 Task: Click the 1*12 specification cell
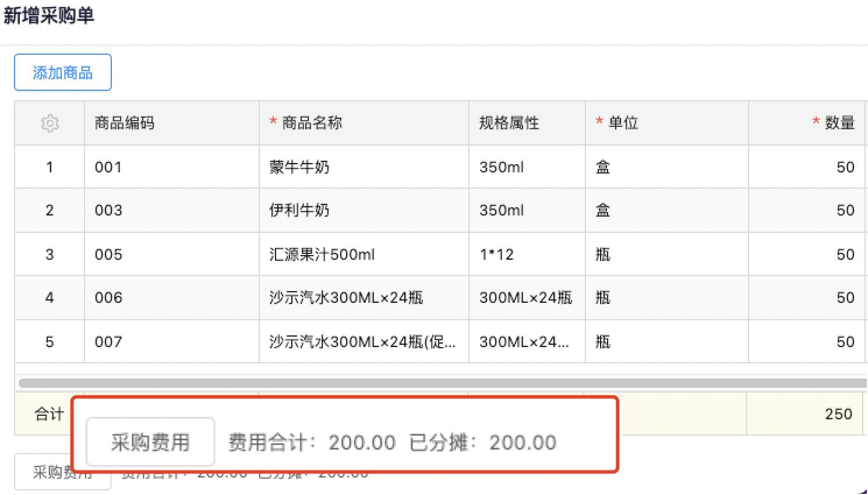[496, 254]
